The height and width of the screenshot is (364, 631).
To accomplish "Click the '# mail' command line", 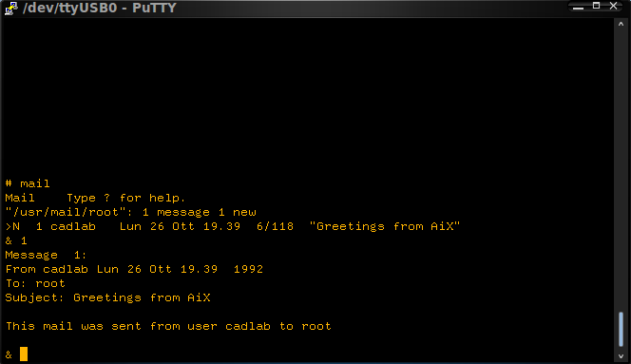I will (28, 183).
